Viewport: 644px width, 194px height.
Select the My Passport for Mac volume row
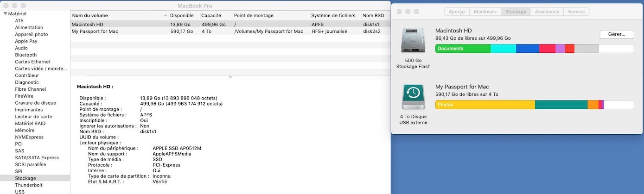point(230,31)
